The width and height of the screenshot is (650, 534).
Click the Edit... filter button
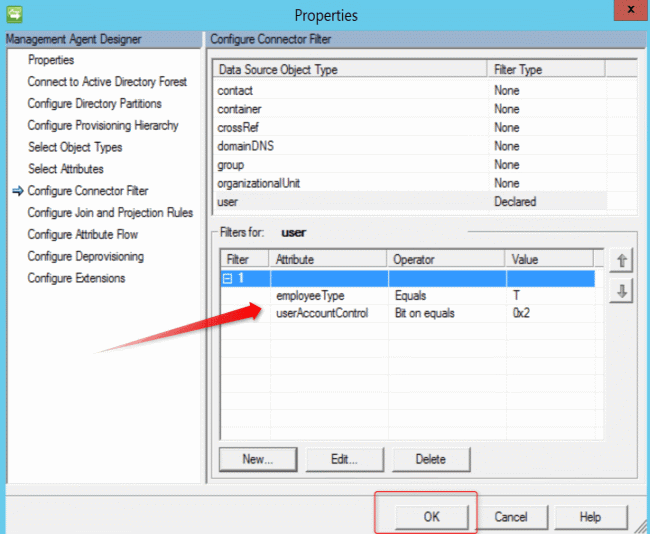344,459
